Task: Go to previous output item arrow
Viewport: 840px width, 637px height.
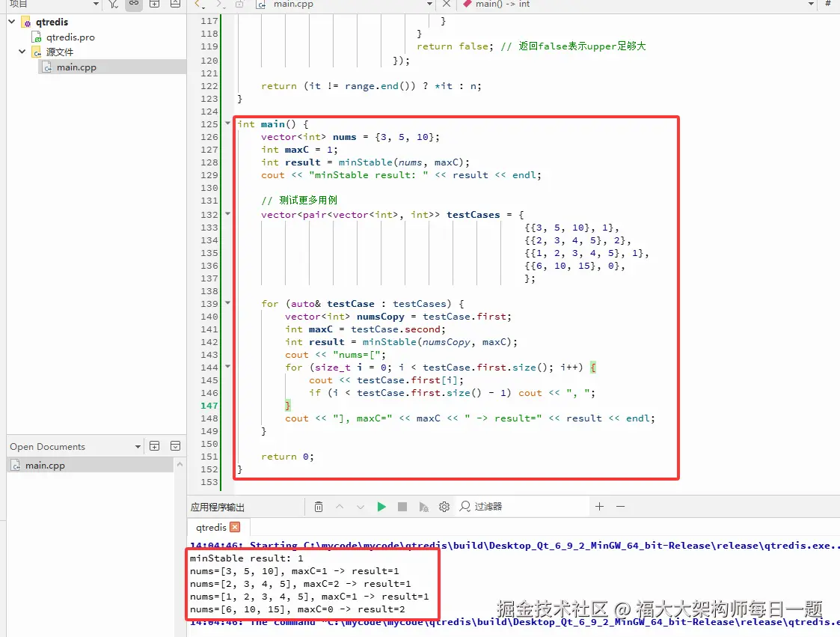Action: tap(340, 507)
